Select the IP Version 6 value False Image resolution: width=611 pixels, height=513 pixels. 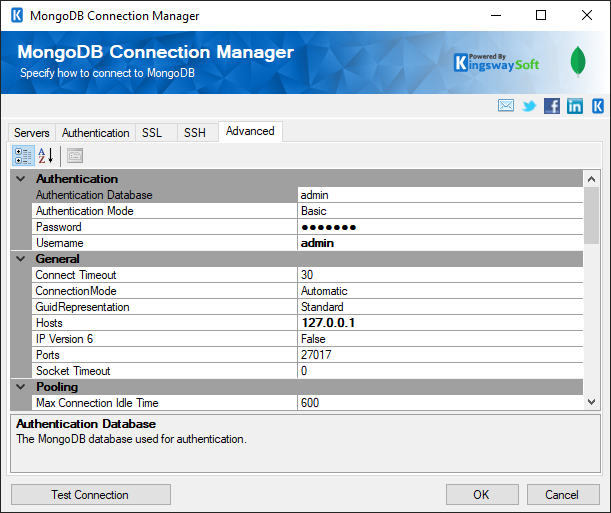pyautogui.click(x=440, y=338)
